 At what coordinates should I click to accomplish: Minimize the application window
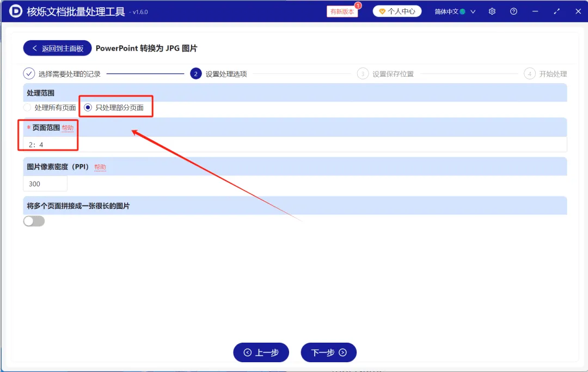[535, 11]
